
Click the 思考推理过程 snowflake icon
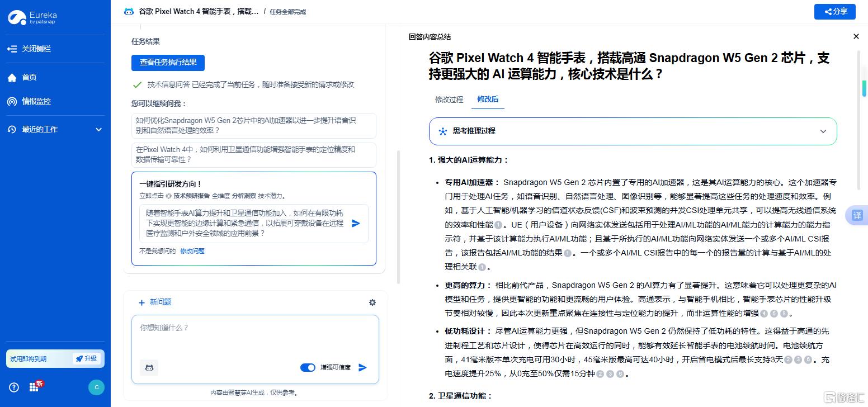point(443,131)
